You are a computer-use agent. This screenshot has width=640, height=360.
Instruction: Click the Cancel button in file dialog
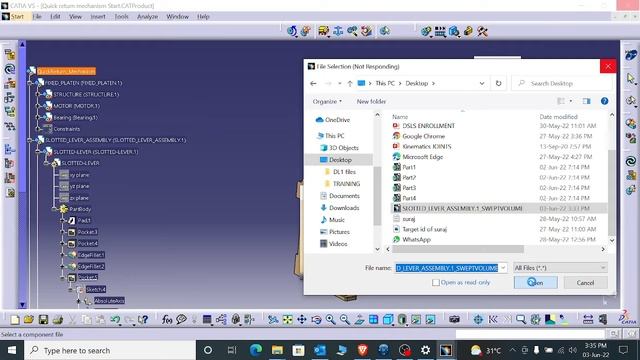click(585, 282)
